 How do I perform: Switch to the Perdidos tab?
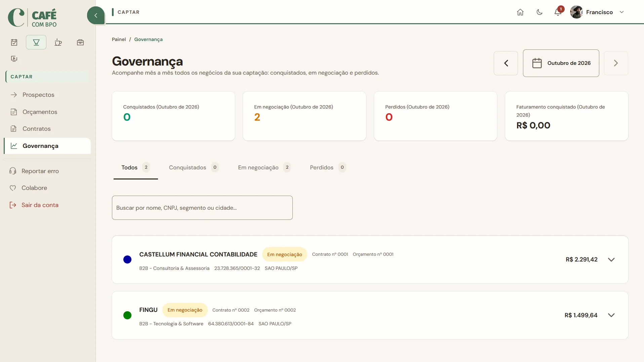point(327,167)
